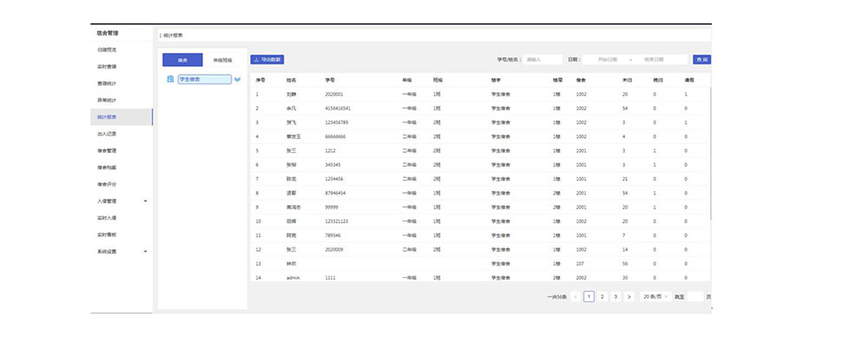Click the 学号 column header
The image size is (868, 345).
tap(330, 81)
